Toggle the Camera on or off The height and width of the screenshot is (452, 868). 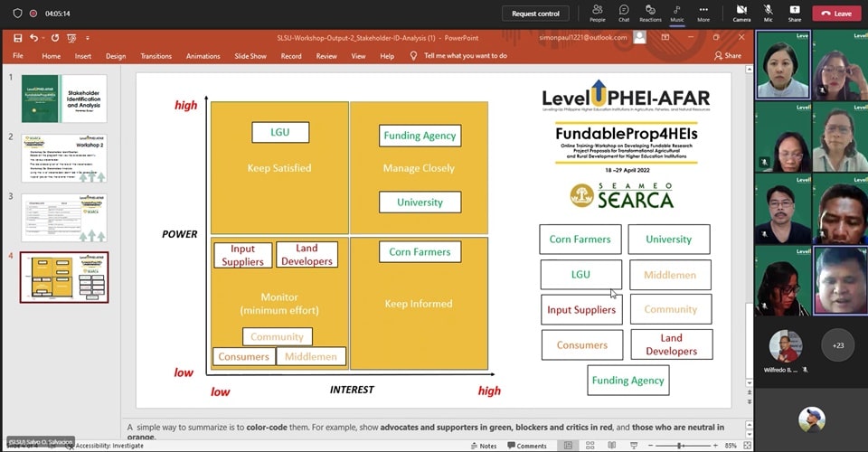(741, 13)
